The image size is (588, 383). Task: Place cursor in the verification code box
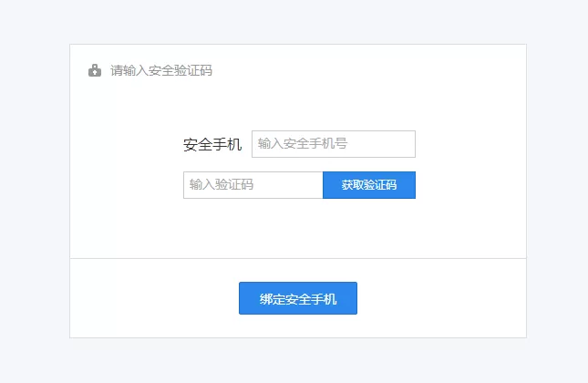253,185
